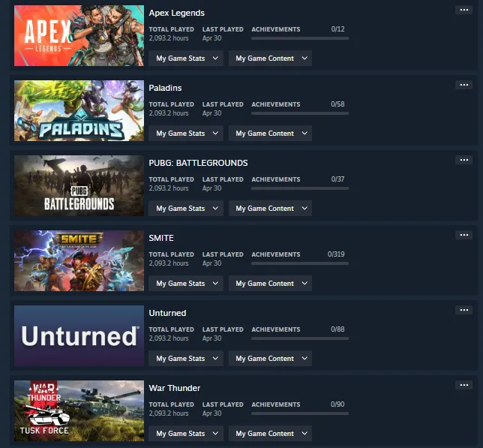
Task: Click the Unturned game title text
Action: coord(167,313)
